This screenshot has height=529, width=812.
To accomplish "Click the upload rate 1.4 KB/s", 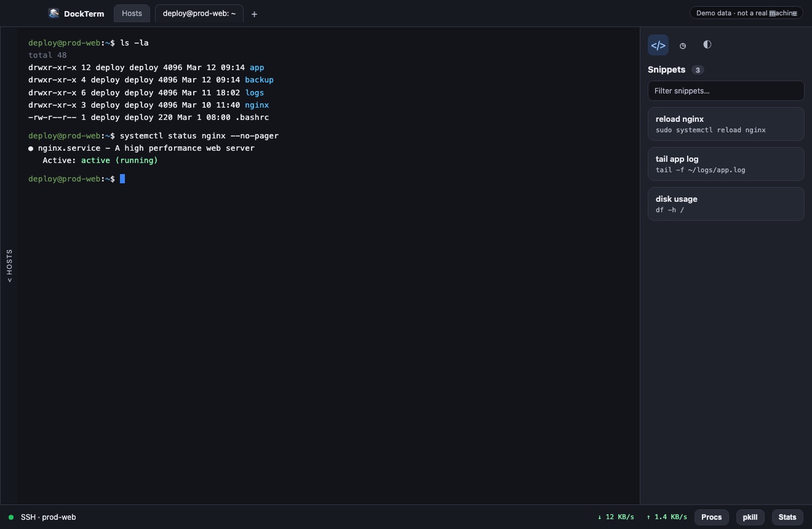I will click(667, 517).
